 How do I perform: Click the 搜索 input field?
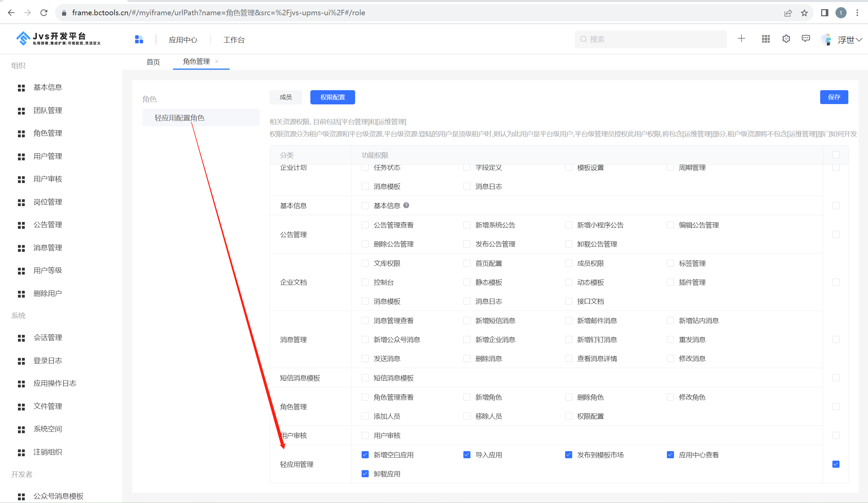point(650,39)
